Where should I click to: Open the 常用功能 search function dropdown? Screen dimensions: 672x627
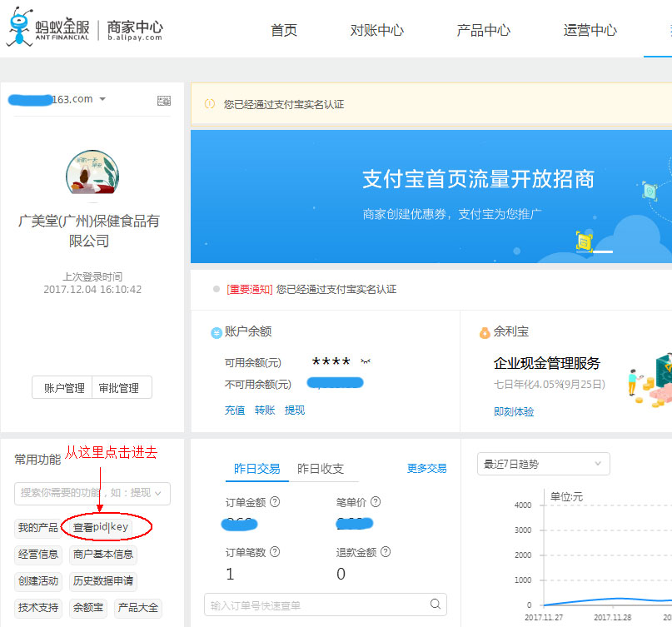click(x=92, y=493)
